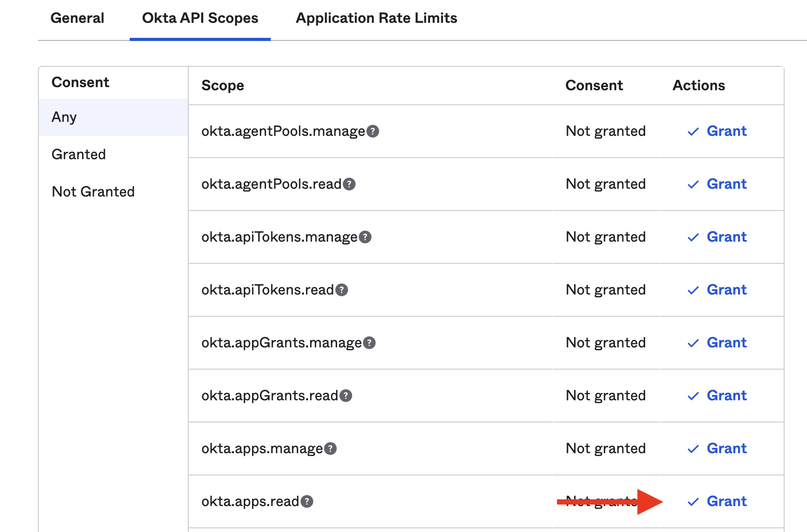Filter scopes by Granted consent

[79, 155]
